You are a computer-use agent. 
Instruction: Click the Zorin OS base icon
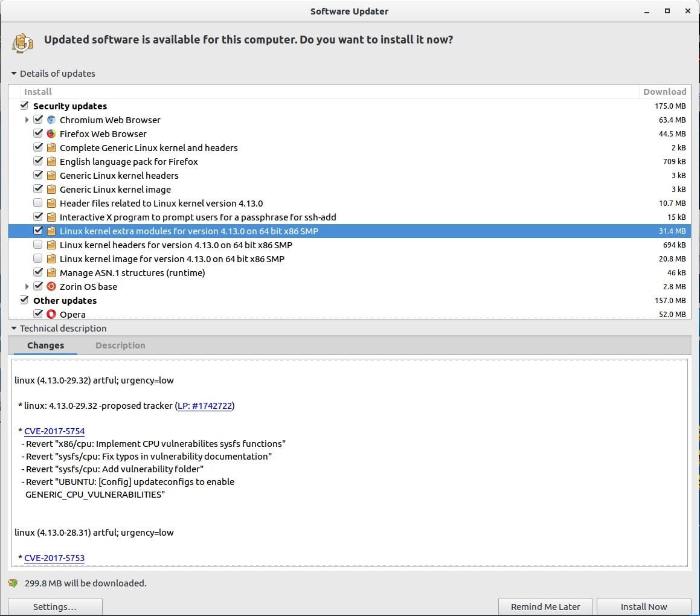tap(51, 287)
